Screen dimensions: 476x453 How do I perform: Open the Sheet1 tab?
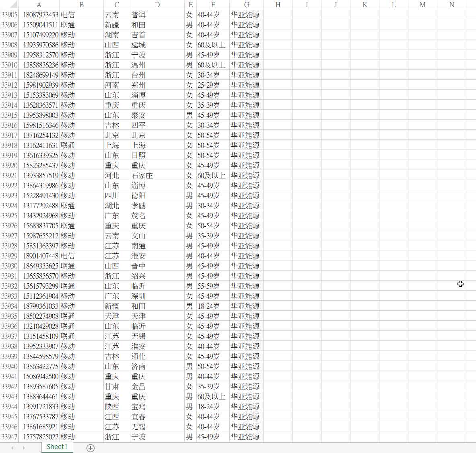(57, 447)
